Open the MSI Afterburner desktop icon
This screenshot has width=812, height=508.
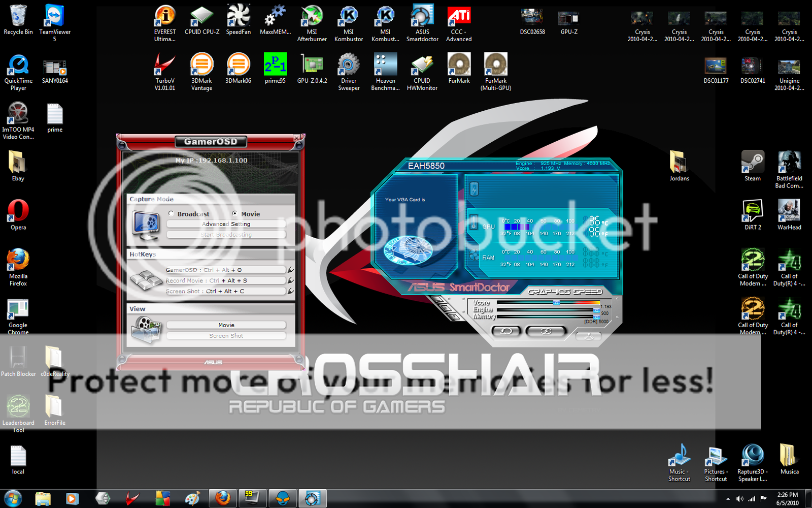[x=312, y=23]
